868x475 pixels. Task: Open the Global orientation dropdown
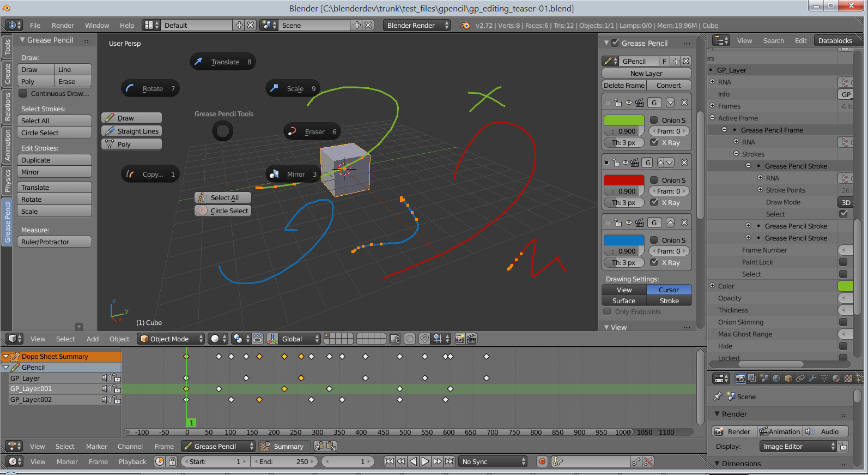299,339
